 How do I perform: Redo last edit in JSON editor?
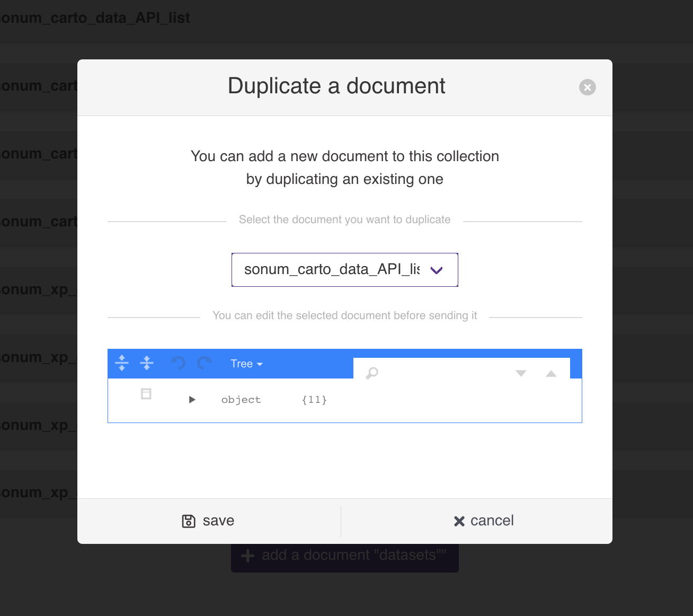(205, 363)
